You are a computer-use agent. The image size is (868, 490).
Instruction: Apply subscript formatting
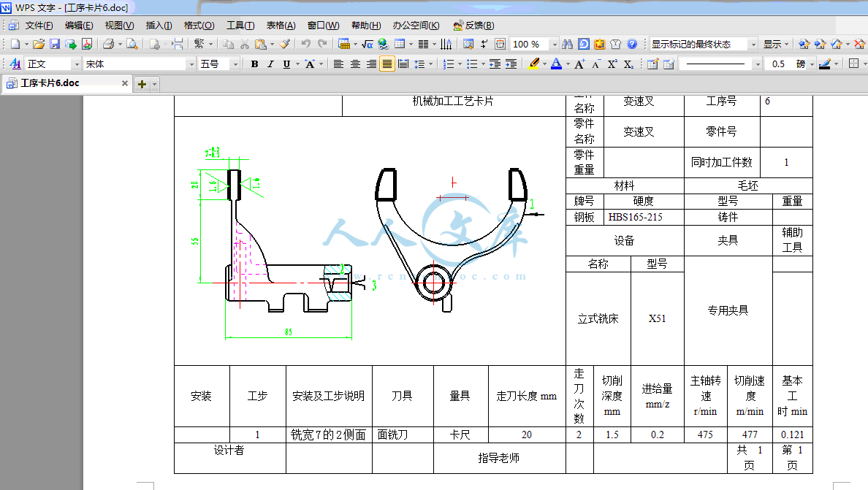coord(628,64)
